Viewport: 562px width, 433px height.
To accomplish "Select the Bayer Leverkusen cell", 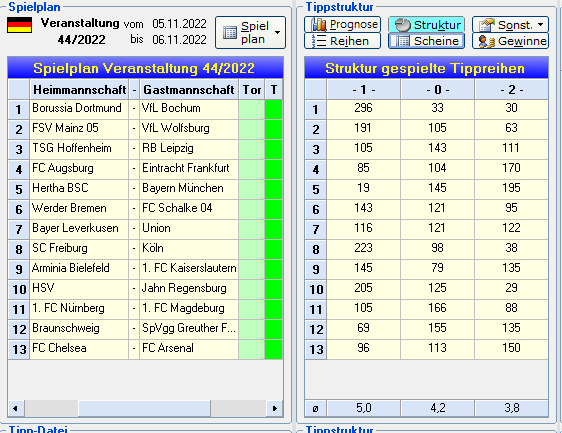I will 79,229.
